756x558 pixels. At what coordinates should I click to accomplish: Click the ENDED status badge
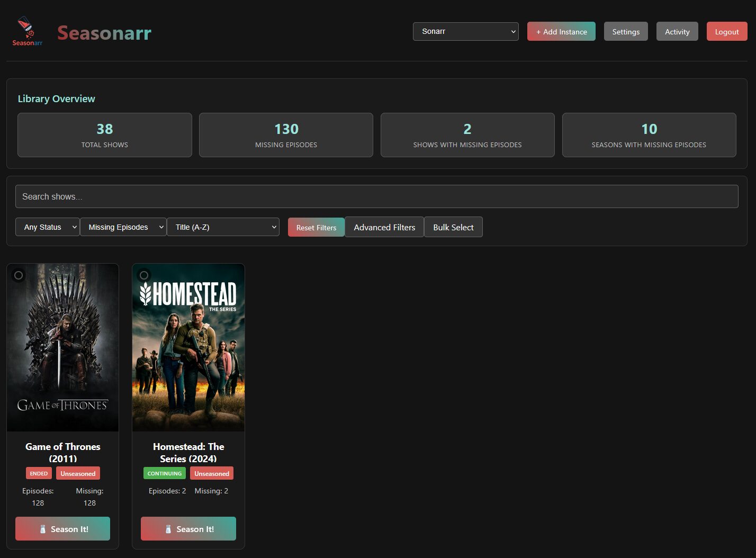point(39,473)
